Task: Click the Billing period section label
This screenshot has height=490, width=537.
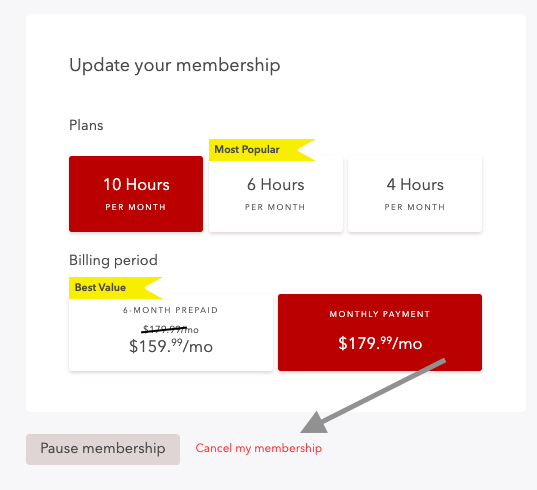Action: [113, 260]
